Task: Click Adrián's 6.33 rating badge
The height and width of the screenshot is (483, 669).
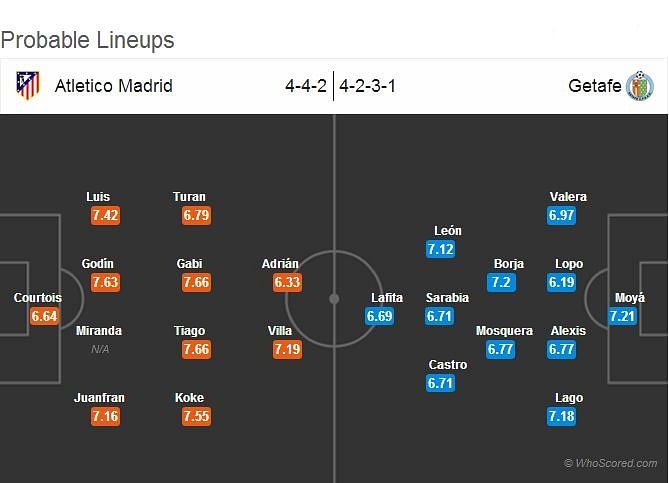Action: [x=288, y=282]
